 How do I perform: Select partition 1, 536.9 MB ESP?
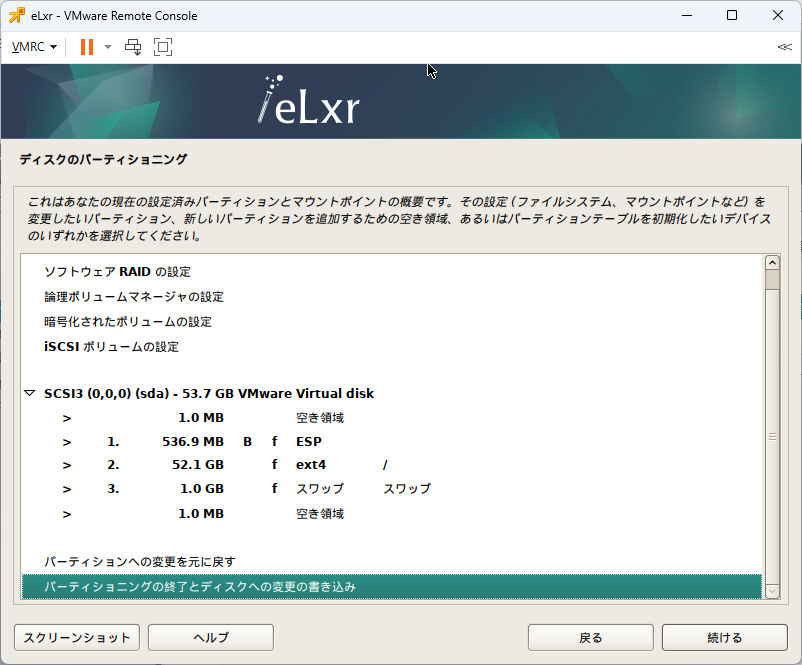pos(392,441)
